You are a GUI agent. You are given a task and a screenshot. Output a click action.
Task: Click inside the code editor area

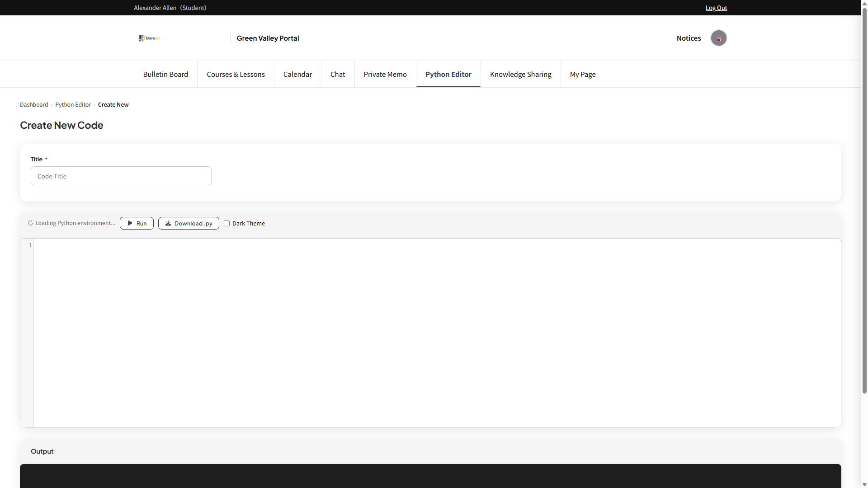tap(437, 333)
